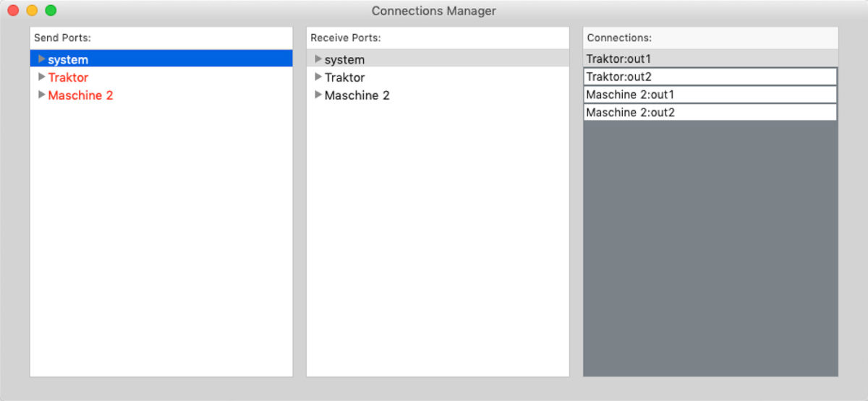Expand Traktor arrow in Receive Ports
The image size is (868, 401).
pos(318,77)
